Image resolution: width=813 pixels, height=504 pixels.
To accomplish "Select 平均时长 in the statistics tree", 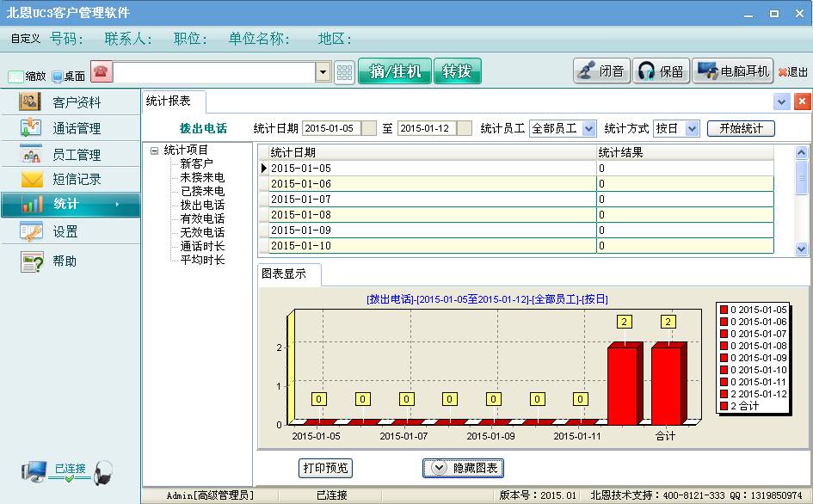I will coord(202,260).
